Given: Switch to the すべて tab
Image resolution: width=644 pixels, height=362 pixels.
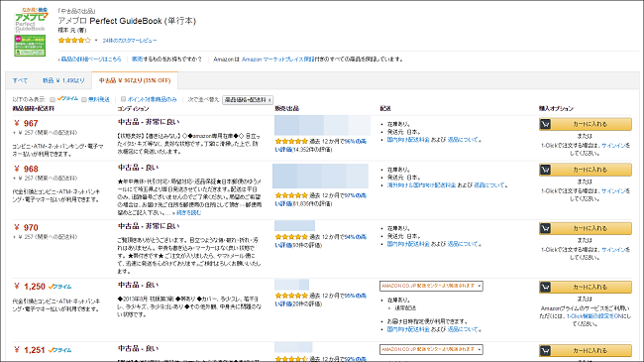Looking at the screenshot, I should pyautogui.click(x=20, y=80).
